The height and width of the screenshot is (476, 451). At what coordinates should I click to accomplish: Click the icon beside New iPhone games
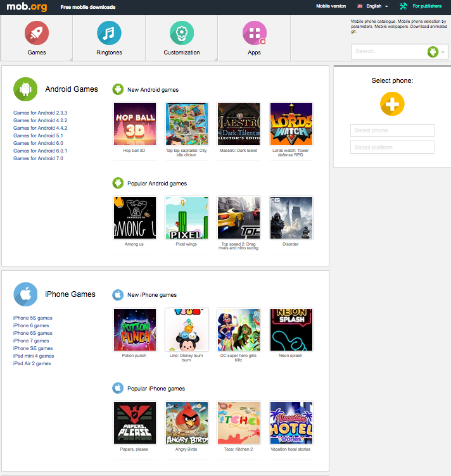point(118,295)
